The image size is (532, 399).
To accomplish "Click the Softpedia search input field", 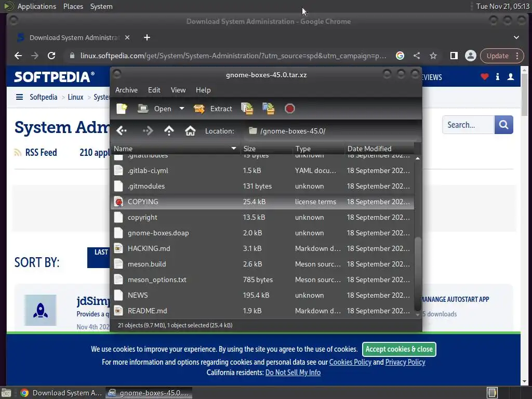I will 468,125.
